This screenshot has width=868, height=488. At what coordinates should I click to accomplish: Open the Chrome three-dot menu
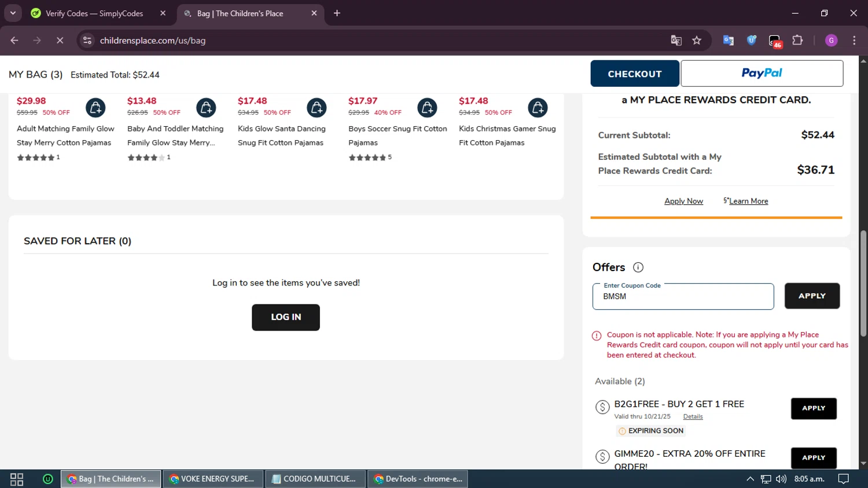click(x=854, y=41)
